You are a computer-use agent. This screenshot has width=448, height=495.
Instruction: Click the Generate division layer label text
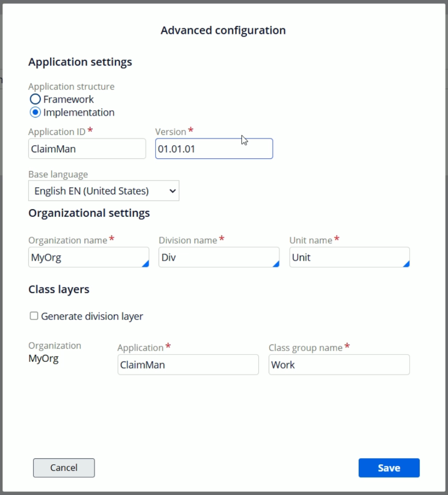(92, 316)
